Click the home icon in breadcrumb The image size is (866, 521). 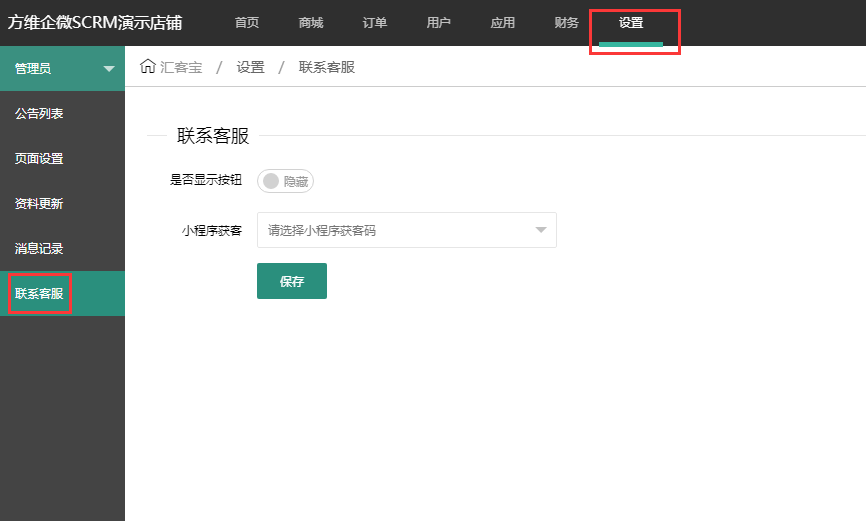[147, 66]
